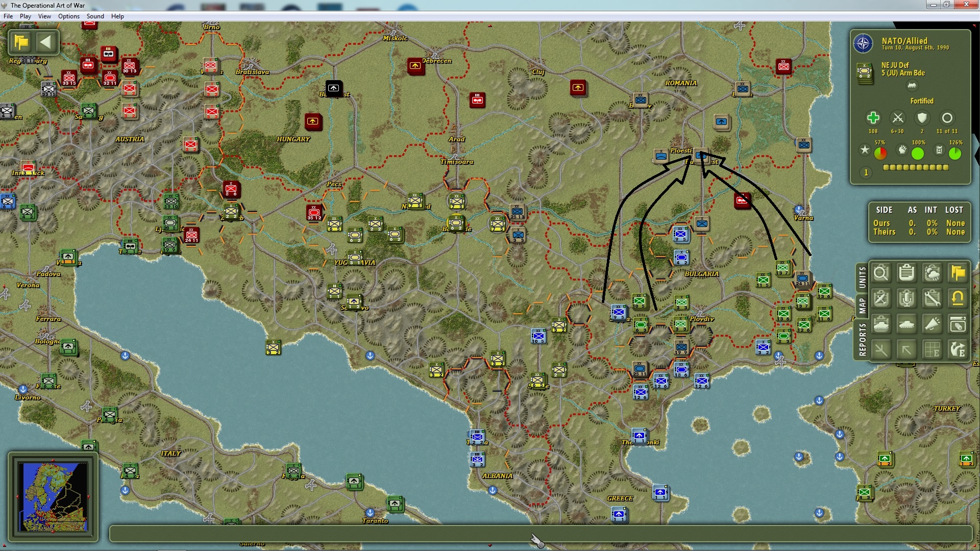Viewport: 980px width, 551px height.
Task: Open the air (airplane) report clipboard
Action: tap(881, 298)
